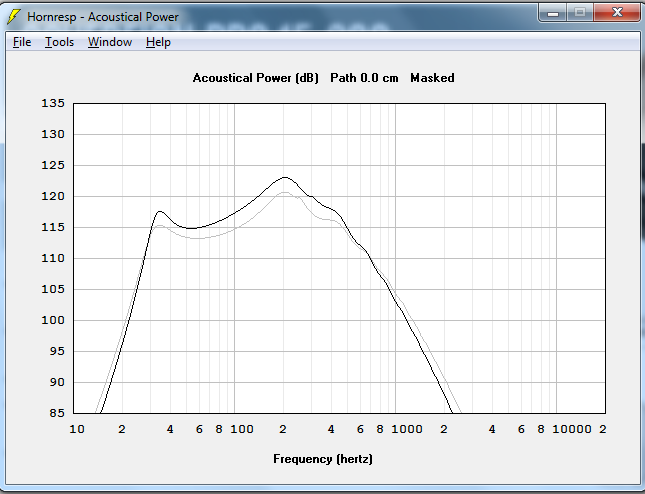
Task: Open the Tools menu
Action: 59,42
